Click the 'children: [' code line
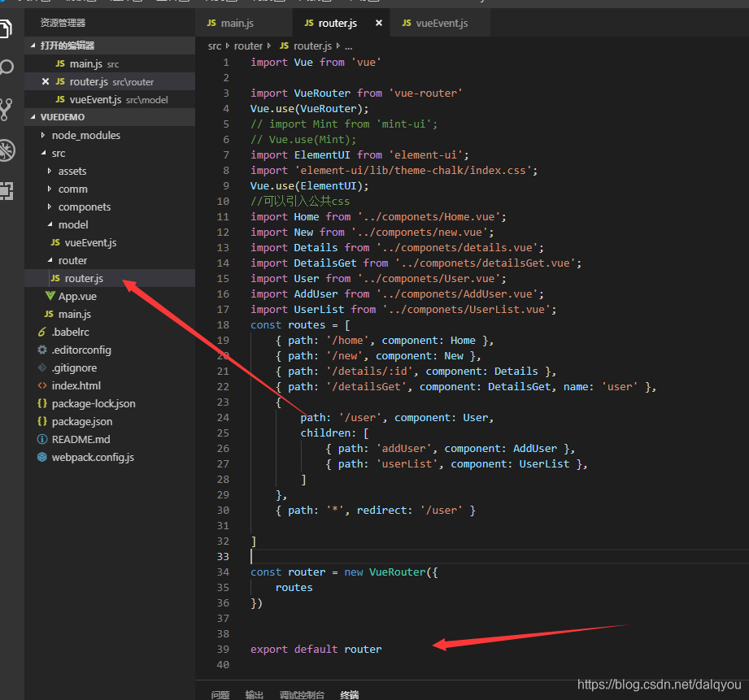 [x=334, y=433]
